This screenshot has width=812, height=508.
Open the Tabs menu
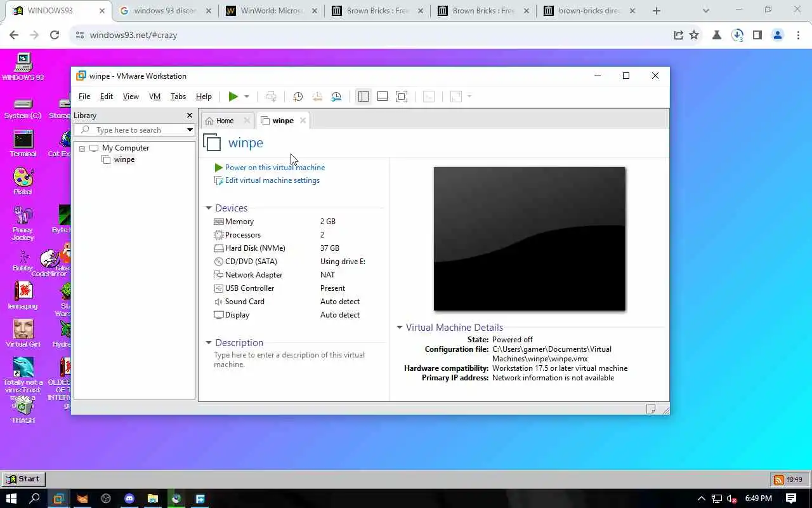tap(178, 97)
